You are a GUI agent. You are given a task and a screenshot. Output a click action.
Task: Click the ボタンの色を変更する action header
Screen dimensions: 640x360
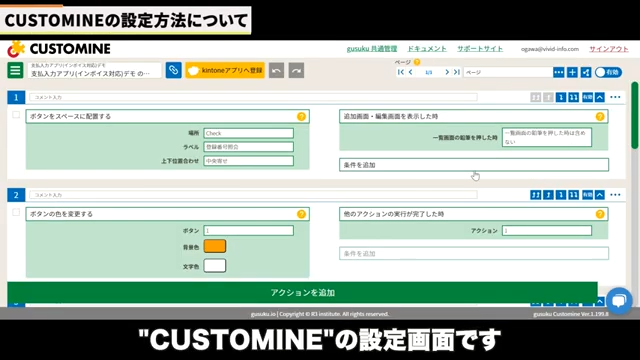[167, 214]
